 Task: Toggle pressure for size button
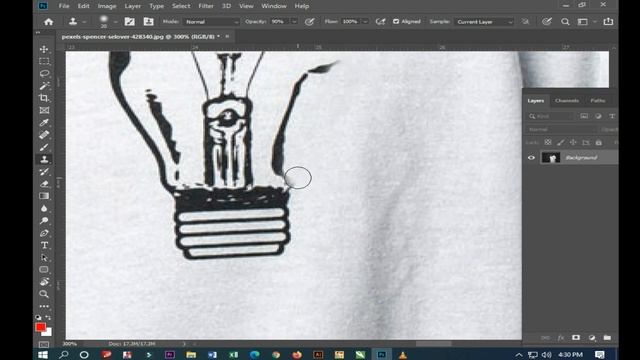point(547,22)
